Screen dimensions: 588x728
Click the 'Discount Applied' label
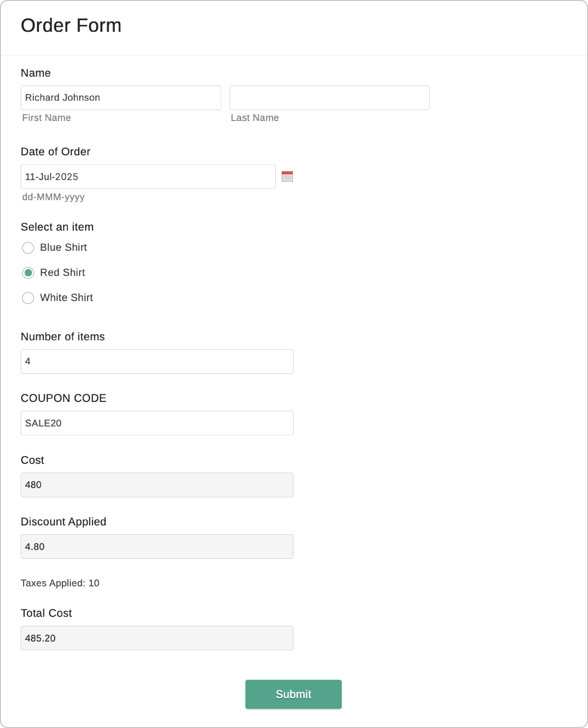(x=64, y=522)
